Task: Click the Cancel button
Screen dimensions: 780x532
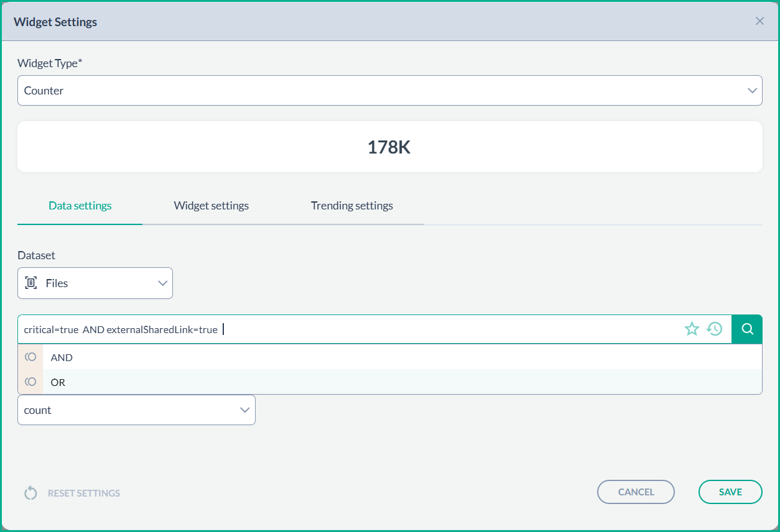Action: click(x=636, y=492)
